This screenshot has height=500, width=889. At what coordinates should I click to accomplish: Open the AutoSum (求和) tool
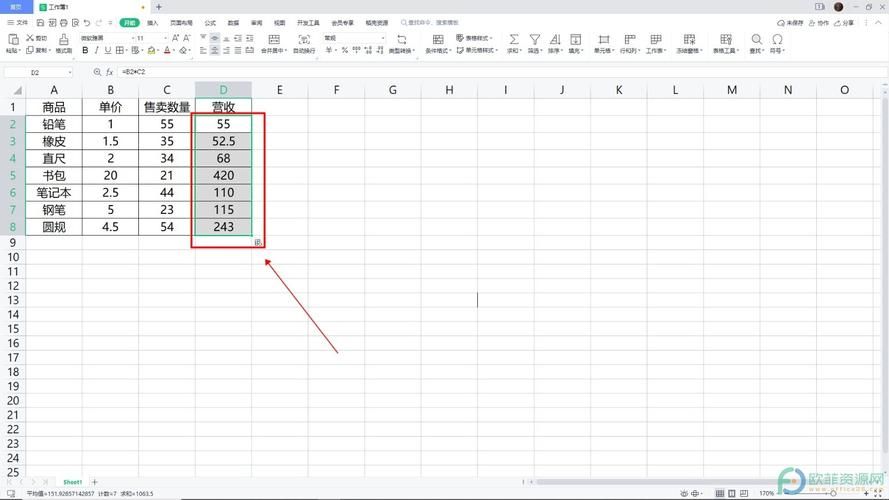(x=513, y=39)
